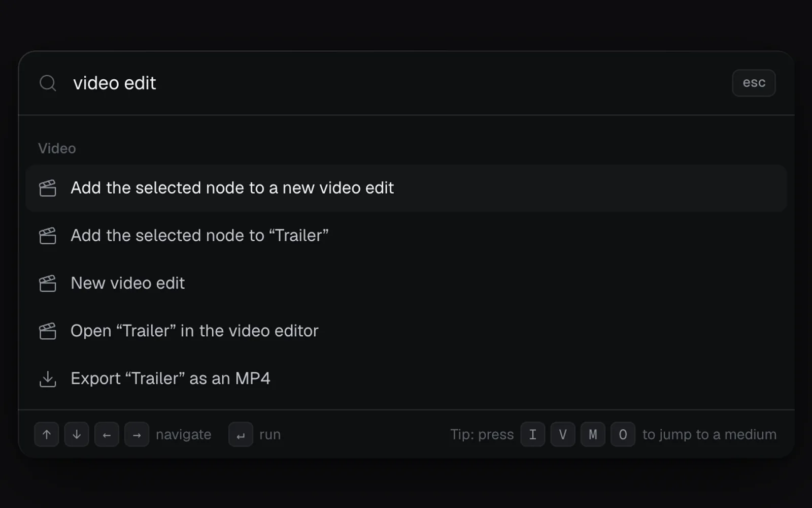Screen dimensions: 812x508
Task: Click the 'Tip: press' footer text
Action: (482, 435)
